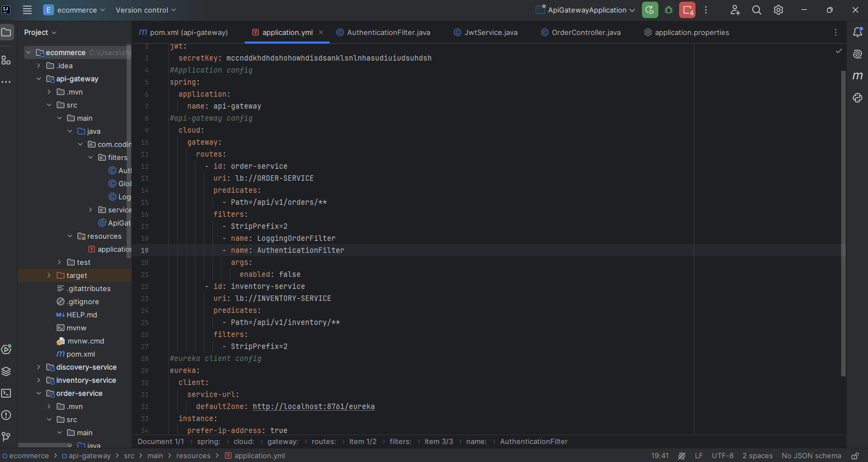Open the Problems tool window
This screenshot has height=462, width=868.
click(x=7, y=415)
